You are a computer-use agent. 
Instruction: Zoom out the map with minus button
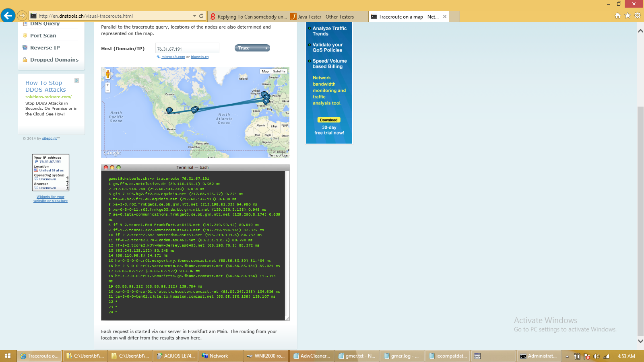point(107,90)
